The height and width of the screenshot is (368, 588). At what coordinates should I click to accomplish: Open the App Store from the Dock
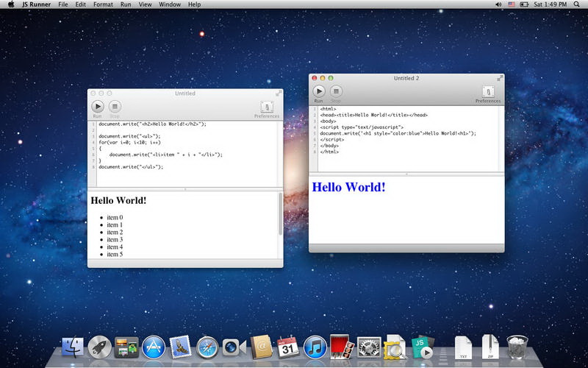click(x=154, y=347)
